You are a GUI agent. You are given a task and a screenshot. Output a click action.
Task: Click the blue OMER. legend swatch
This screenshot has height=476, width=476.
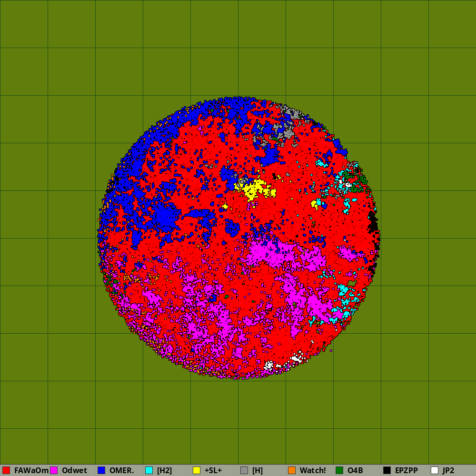(x=101, y=470)
